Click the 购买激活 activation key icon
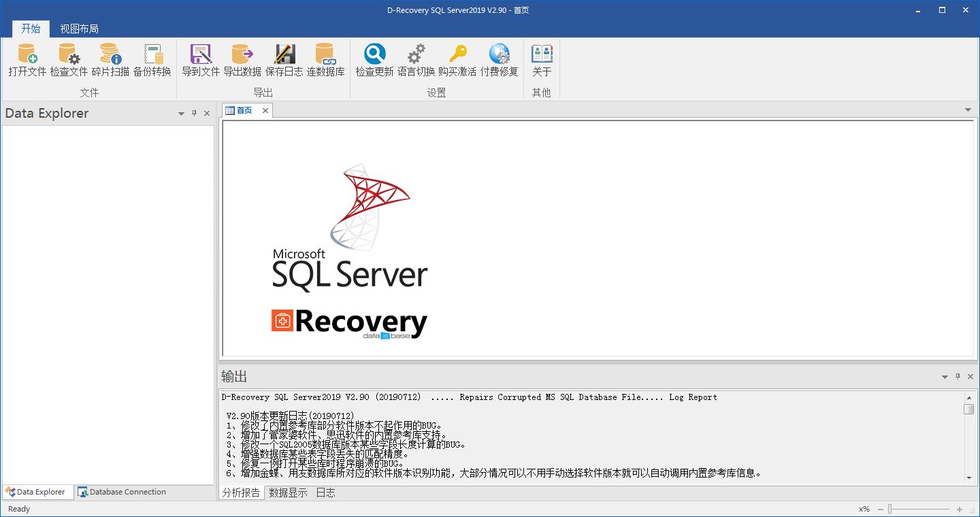980x517 pixels. tap(457, 60)
